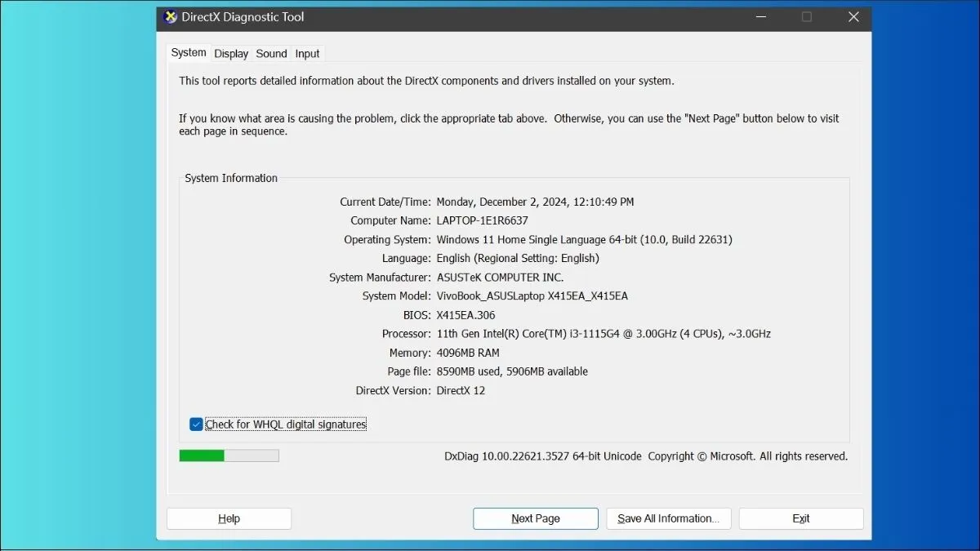The width and height of the screenshot is (980, 551).
Task: Click the DirectX icon in the title bar
Action: point(171,17)
